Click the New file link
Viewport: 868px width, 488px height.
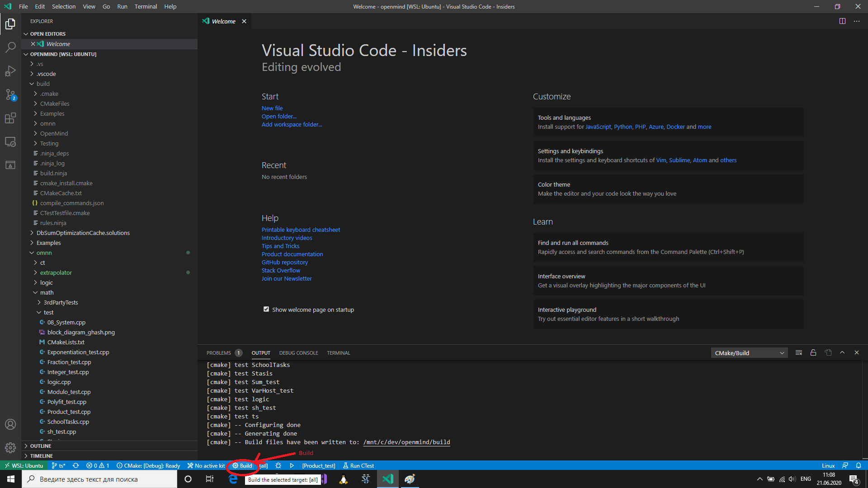[272, 108]
